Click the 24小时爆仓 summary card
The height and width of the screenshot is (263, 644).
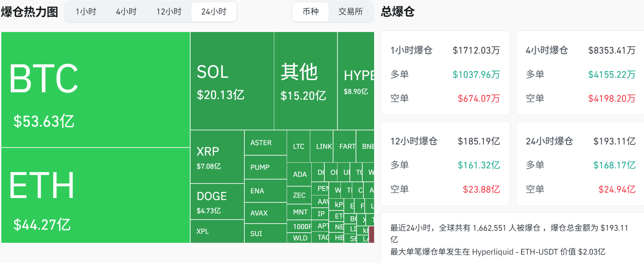pos(580,164)
